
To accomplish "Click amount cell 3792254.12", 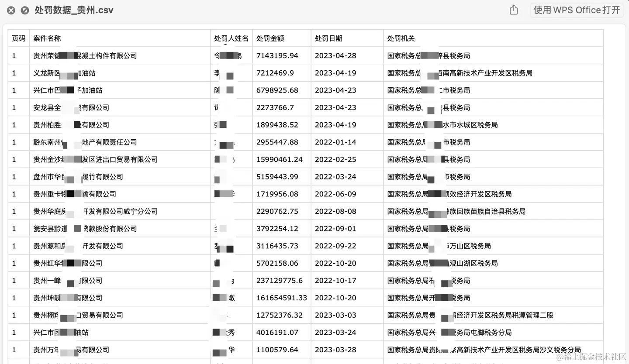I will 282,229.
